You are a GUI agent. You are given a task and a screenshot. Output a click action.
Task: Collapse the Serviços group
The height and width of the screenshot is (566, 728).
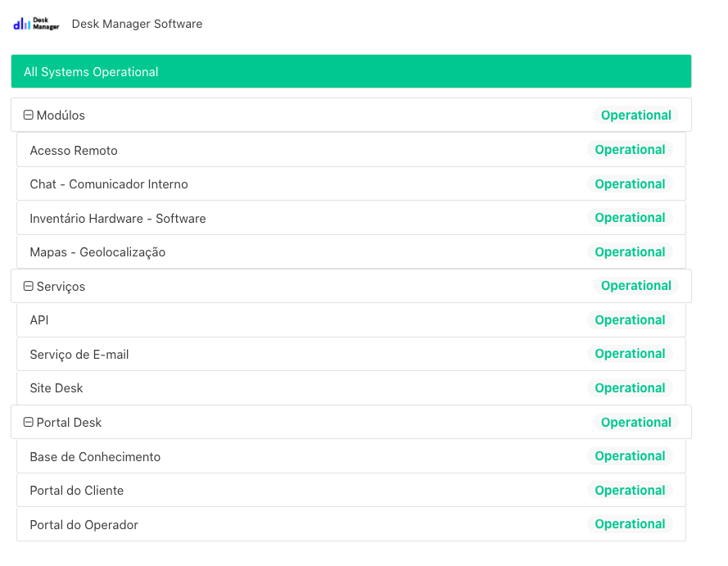coord(29,286)
